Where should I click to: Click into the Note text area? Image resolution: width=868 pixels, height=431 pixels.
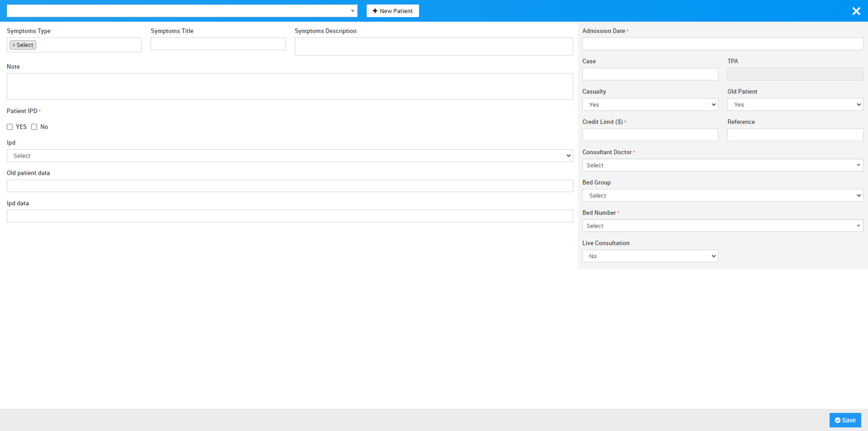(289, 86)
